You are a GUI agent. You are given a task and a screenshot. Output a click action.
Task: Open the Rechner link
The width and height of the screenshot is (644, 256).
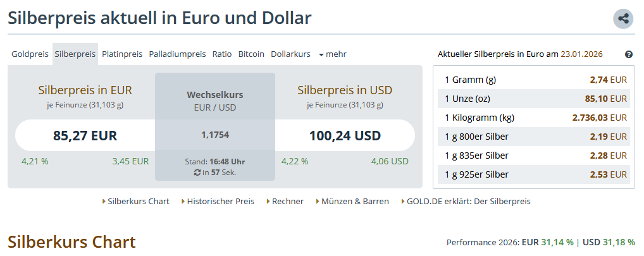[288, 202]
